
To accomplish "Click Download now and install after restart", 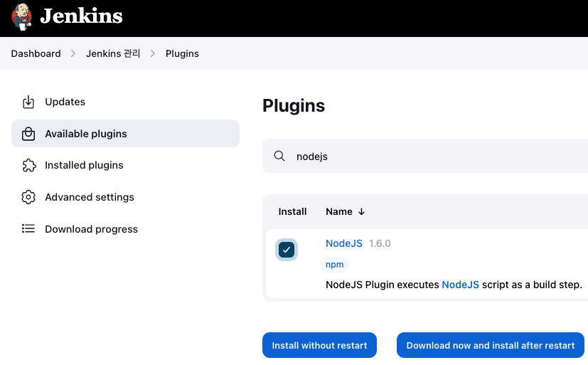I will tap(491, 345).
